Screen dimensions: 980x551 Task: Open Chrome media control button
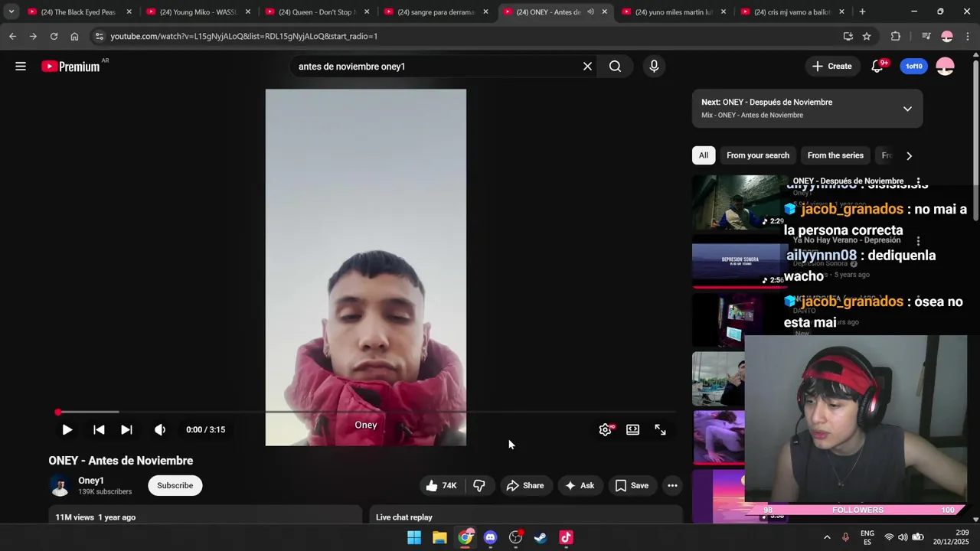coord(926,36)
